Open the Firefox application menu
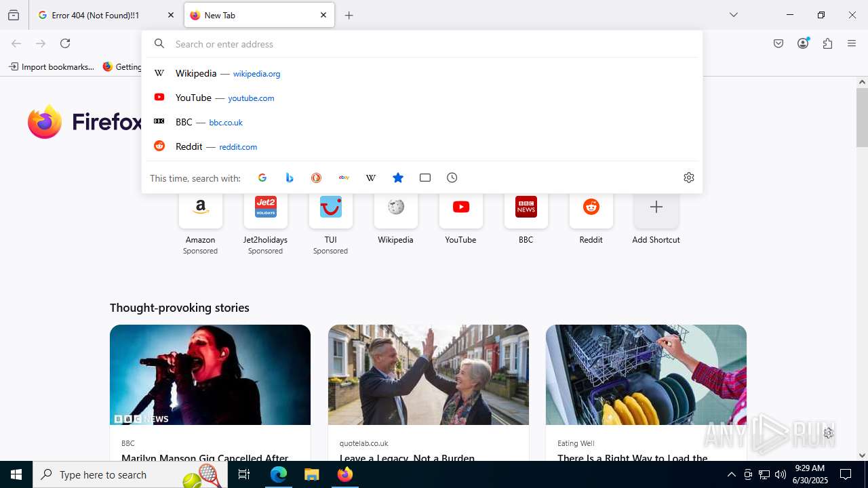 point(852,43)
